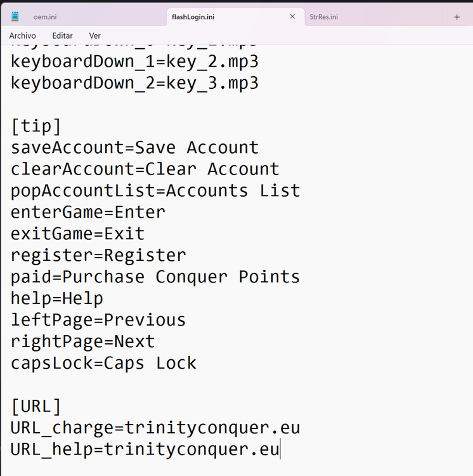This screenshot has width=473, height=476.
Task: Click the register=Register line
Action: (x=98, y=256)
